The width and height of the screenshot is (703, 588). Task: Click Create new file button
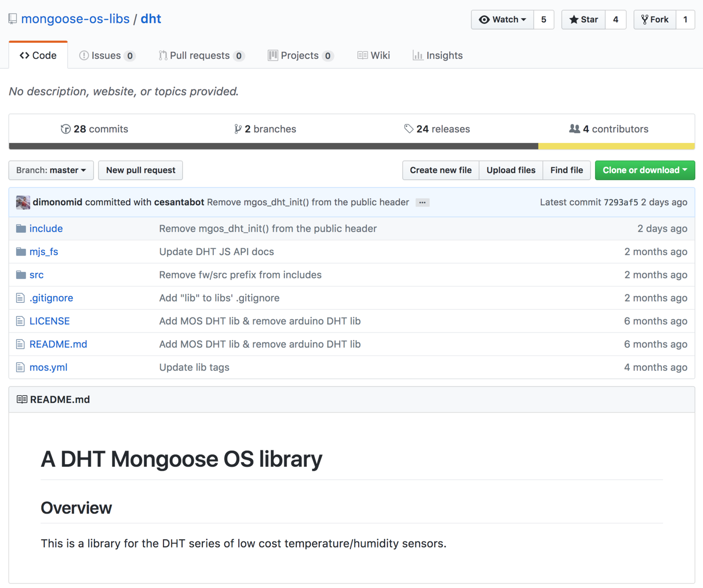tap(440, 170)
